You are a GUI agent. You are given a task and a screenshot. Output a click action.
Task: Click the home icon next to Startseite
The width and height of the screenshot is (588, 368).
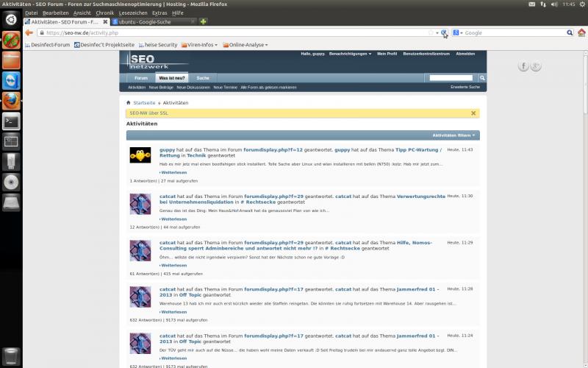(129, 103)
